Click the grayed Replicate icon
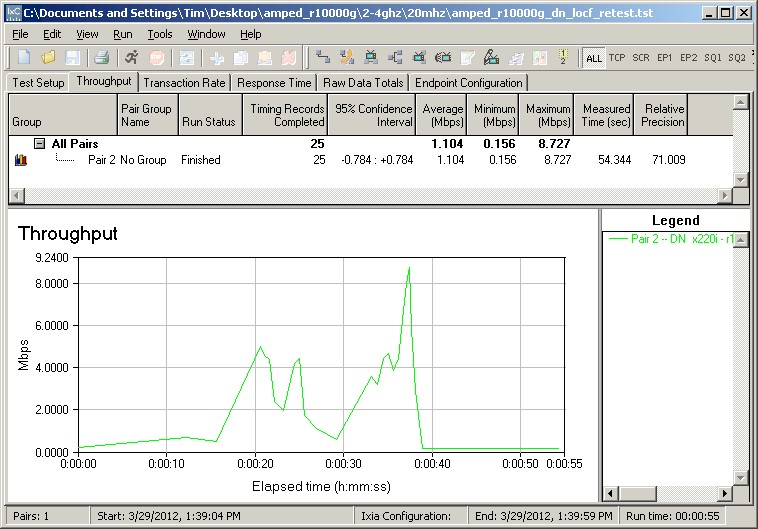The width and height of the screenshot is (758, 529). pyautogui.click(x=516, y=58)
